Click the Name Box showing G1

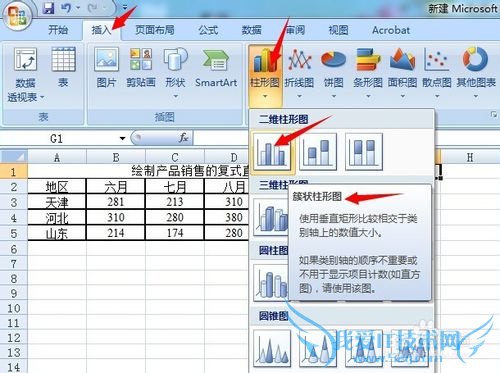click(x=57, y=138)
